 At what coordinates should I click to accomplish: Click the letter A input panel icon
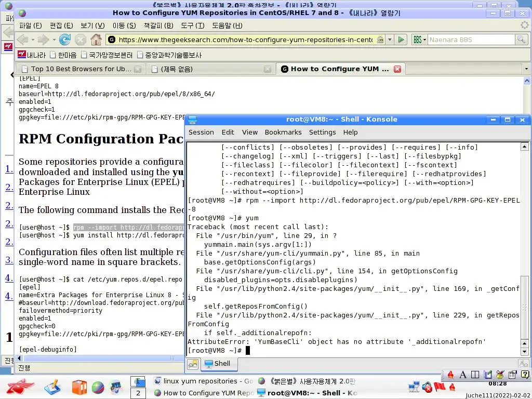pyautogui.click(x=463, y=375)
